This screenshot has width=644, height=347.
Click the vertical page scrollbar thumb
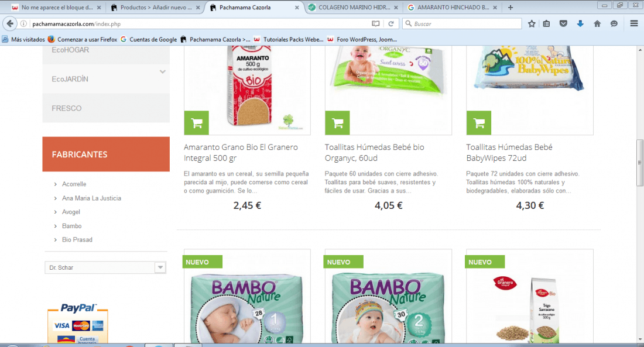point(639,163)
